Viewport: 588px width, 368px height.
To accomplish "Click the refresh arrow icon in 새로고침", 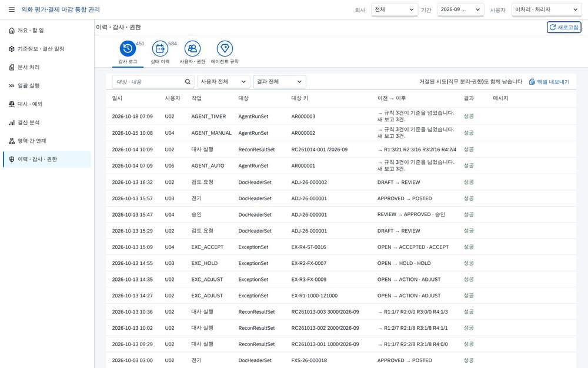I will pyautogui.click(x=552, y=27).
